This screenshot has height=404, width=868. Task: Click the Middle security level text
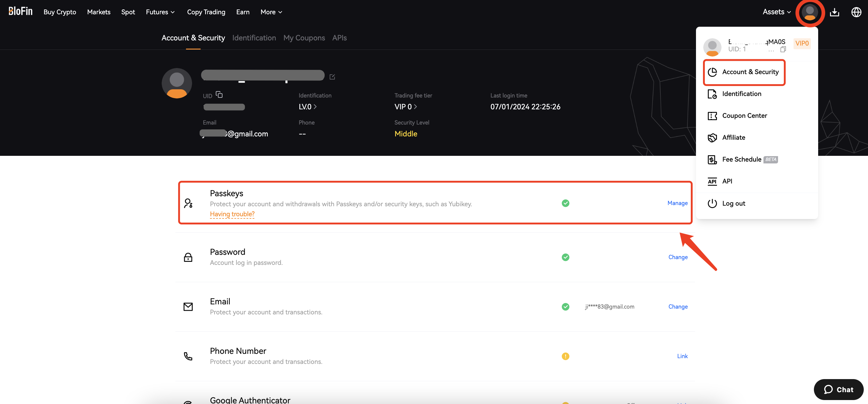click(406, 134)
